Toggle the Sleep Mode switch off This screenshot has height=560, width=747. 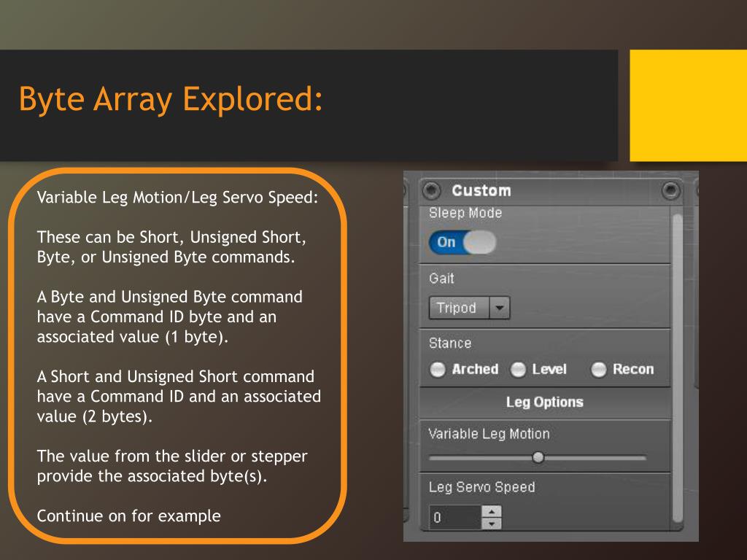(x=462, y=242)
